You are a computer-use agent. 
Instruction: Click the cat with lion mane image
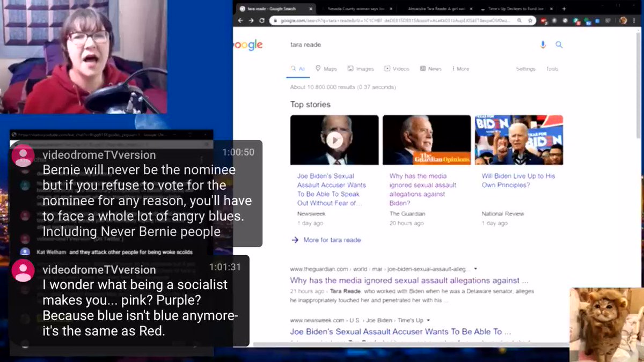tap(606, 324)
